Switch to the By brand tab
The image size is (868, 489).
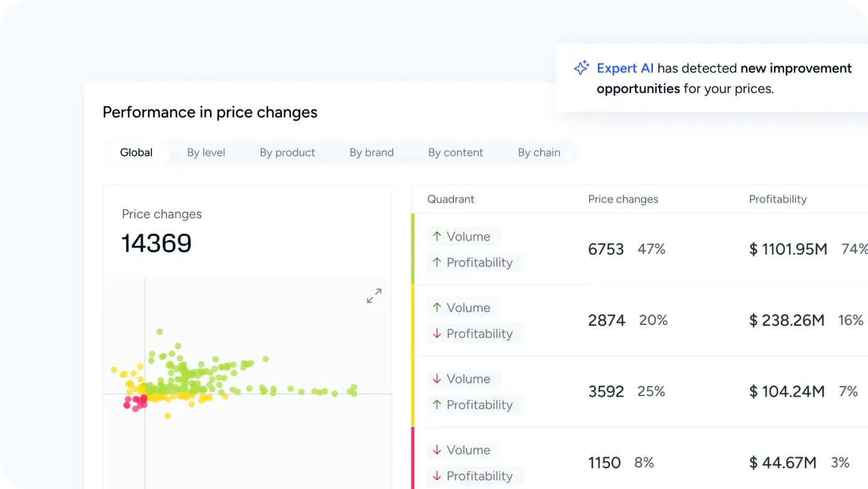pyautogui.click(x=372, y=153)
